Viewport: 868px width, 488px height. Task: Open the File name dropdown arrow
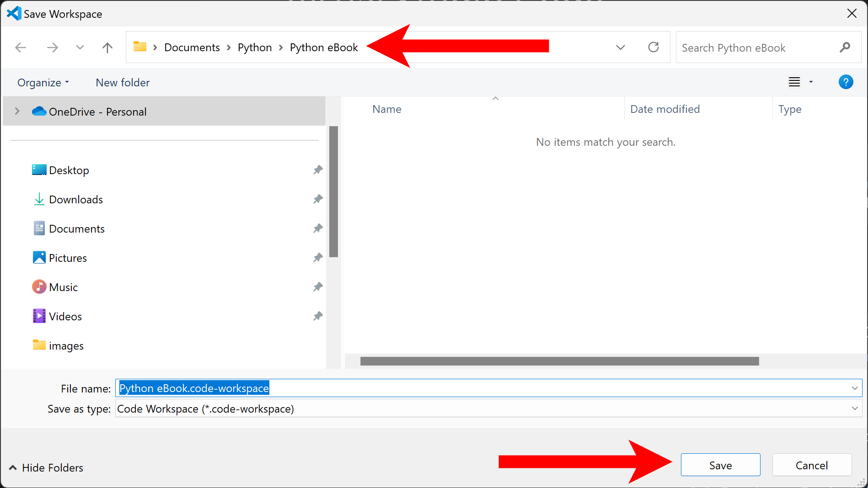pyautogui.click(x=855, y=388)
